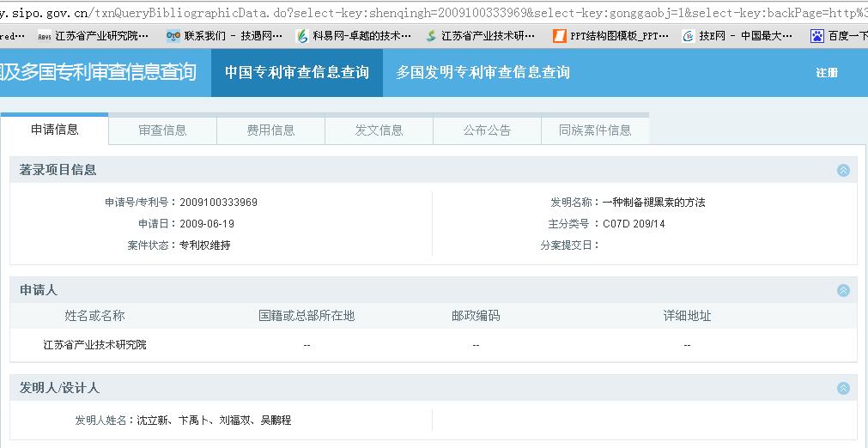Screen dimensions: 868x448
Task: Open the 科易网 bookmark icon
Action: tap(302, 36)
